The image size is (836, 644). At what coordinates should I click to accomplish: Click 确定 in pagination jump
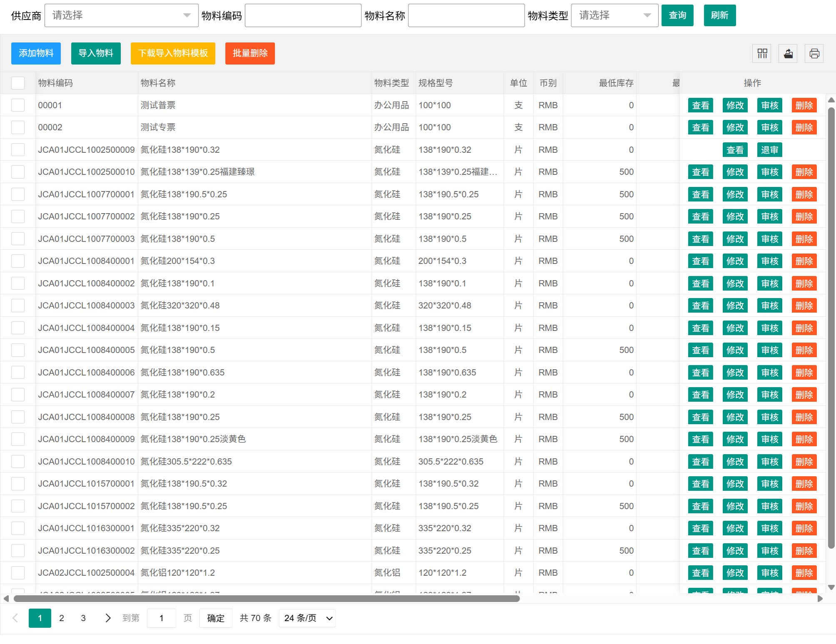tap(216, 618)
